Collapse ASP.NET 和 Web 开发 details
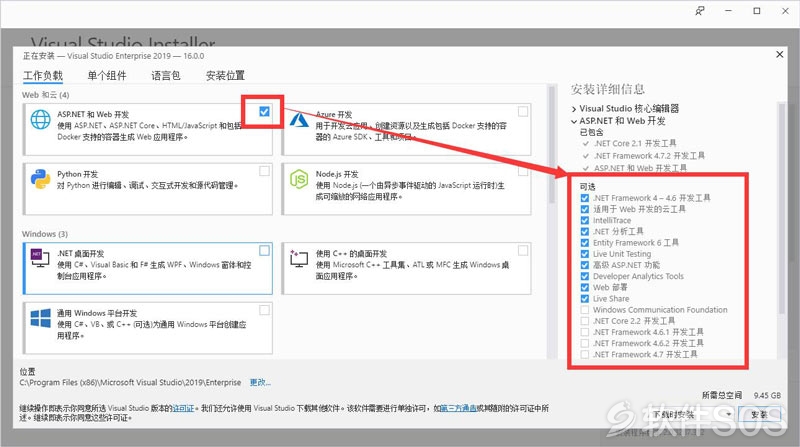The width and height of the screenshot is (800, 447). point(574,121)
